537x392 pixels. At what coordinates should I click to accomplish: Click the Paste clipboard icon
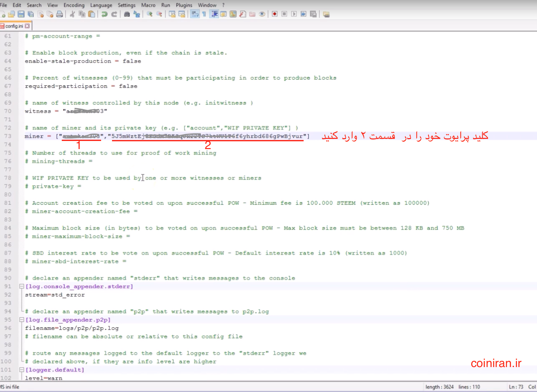click(x=92, y=14)
